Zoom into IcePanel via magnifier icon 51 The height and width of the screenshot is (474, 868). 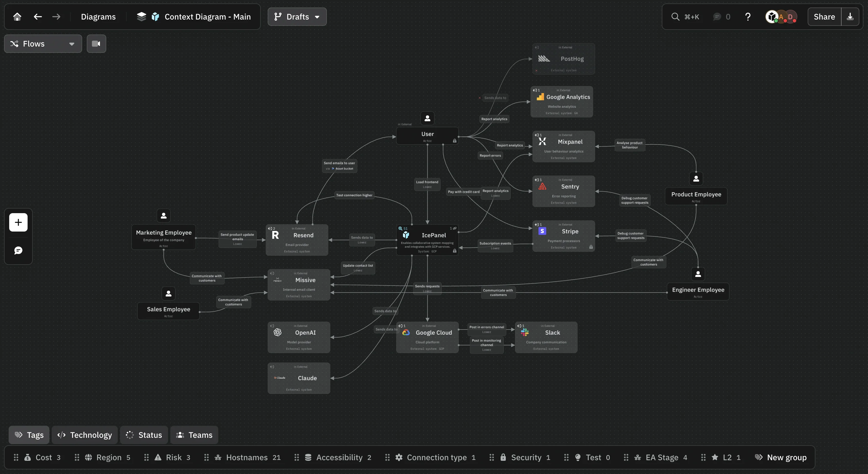(x=403, y=228)
